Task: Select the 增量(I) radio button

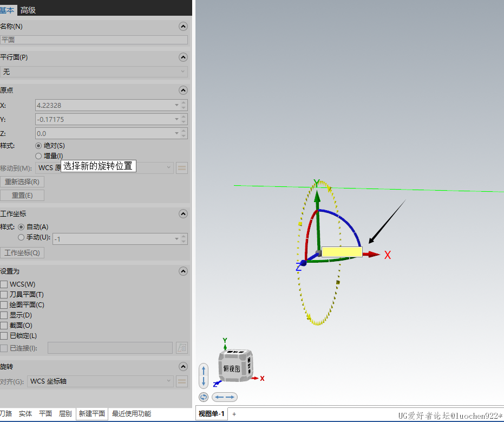Action: [x=38, y=156]
